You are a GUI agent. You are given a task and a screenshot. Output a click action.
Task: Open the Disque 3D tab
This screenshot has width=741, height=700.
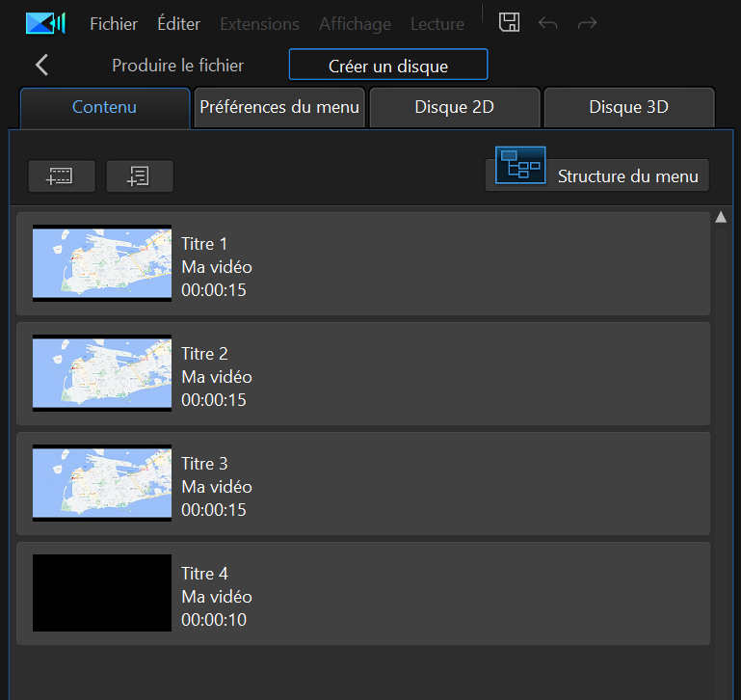pos(629,107)
